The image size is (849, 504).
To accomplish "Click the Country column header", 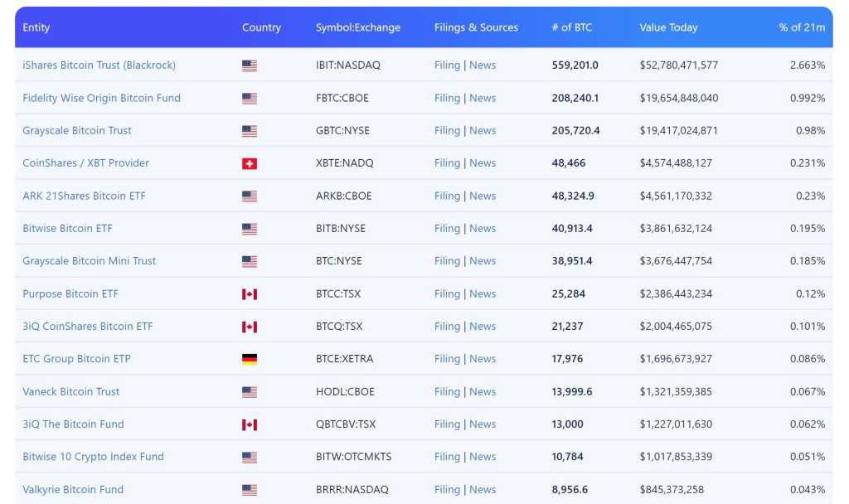I will [261, 27].
